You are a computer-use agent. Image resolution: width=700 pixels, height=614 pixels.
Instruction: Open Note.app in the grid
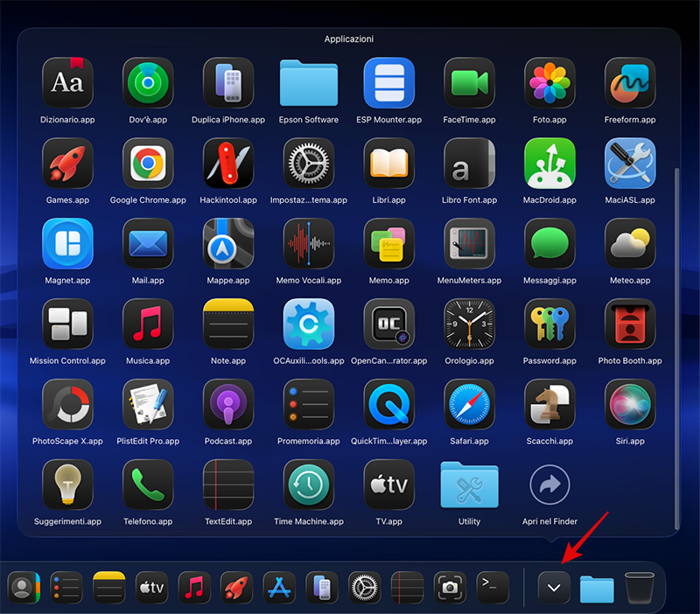[228, 324]
